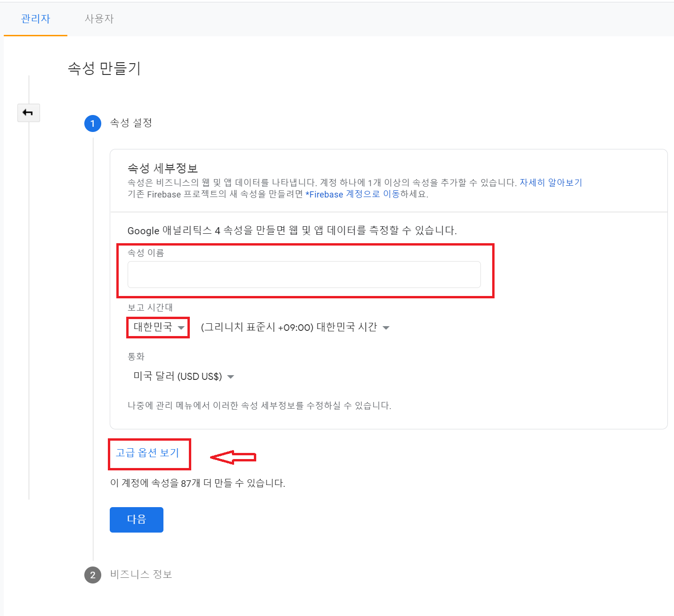Click the back arrow icon

click(28, 113)
